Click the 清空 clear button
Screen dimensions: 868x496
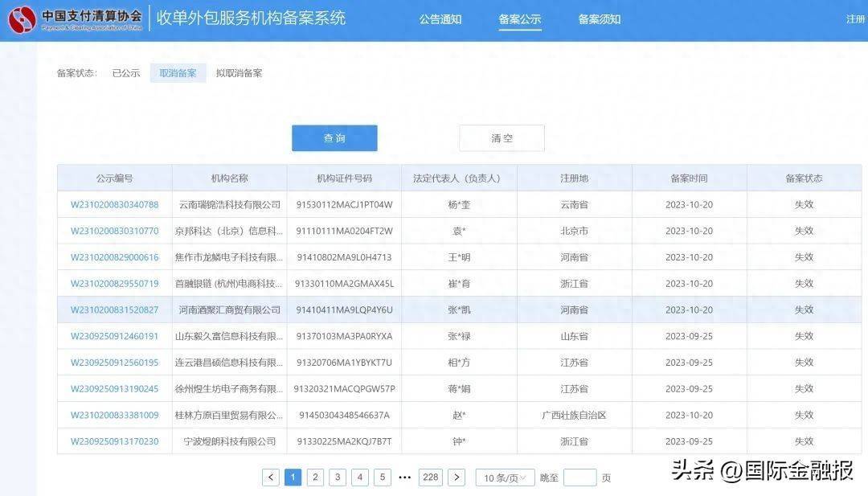(x=502, y=138)
